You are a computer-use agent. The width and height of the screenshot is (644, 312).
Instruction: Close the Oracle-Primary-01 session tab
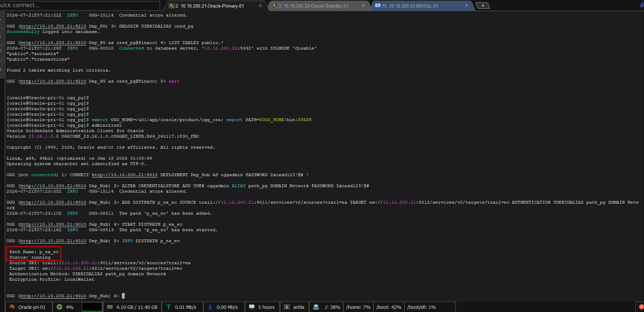pos(260,6)
